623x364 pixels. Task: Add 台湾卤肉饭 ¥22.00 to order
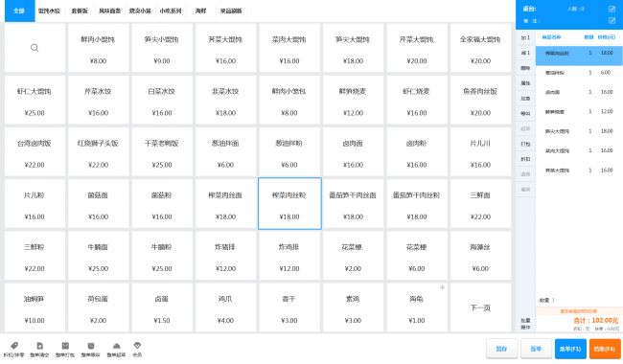tap(35, 152)
